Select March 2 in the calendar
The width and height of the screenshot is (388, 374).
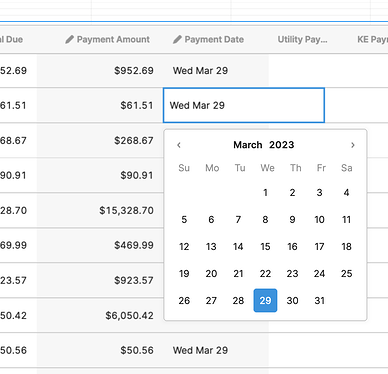coord(292,193)
